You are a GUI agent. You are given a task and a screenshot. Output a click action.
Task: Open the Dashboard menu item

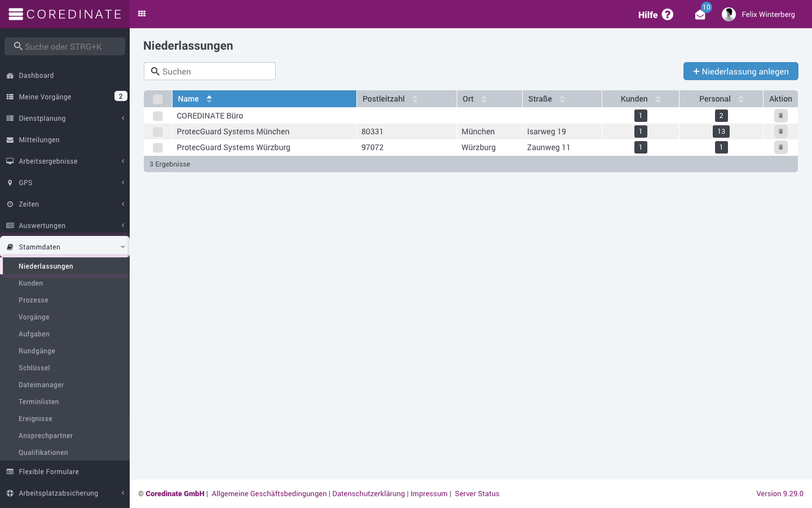[65, 76]
